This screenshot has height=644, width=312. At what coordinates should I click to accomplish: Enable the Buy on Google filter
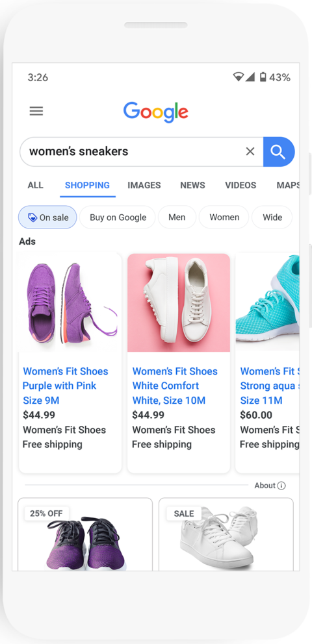[x=118, y=217]
